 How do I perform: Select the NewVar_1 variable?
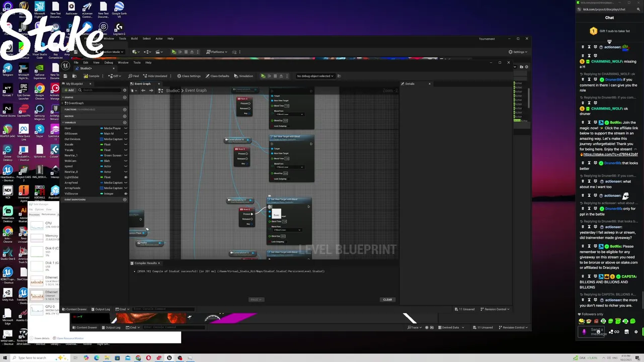coord(71,155)
